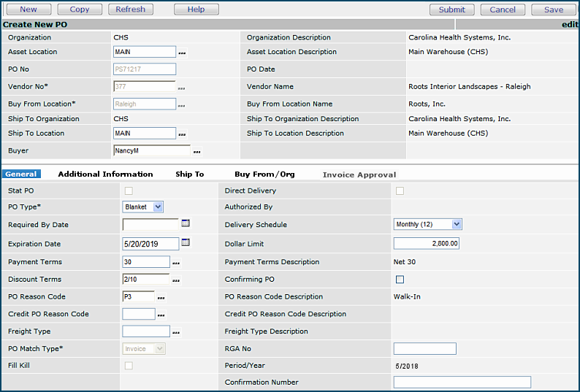Open calendar picker for Required By Date
The image size is (580, 392).
(186, 224)
